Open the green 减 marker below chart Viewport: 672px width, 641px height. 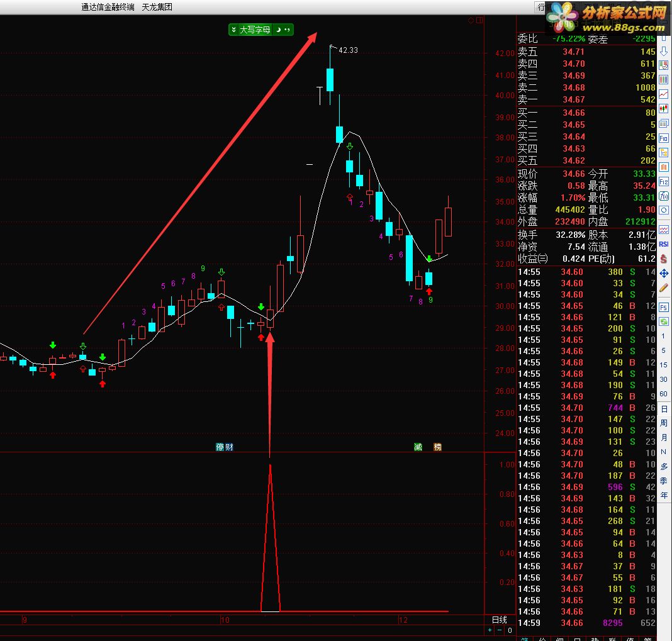pyautogui.click(x=418, y=447)
